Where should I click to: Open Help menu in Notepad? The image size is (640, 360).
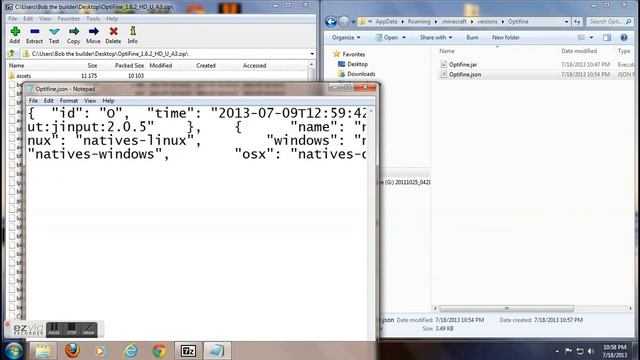tap(108, 100)
